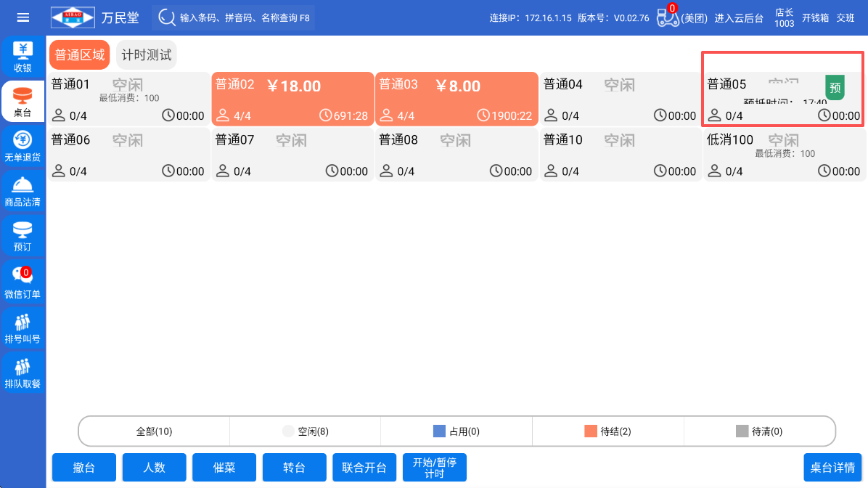The width and height of the screenshot is (868, 488).
Task: Click the blue 占用 color square
Action: 439,431
